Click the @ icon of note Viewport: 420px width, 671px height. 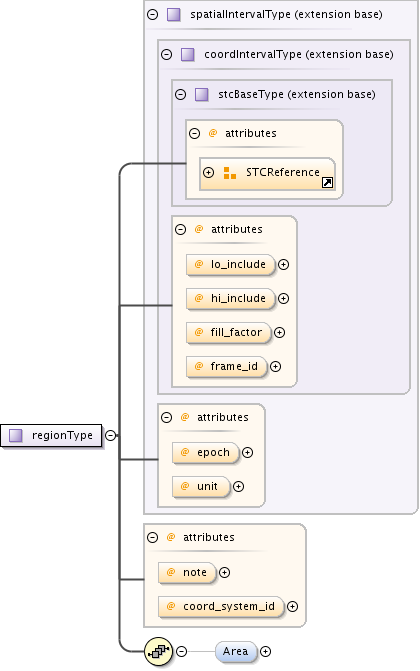click(x=171, y=572)
